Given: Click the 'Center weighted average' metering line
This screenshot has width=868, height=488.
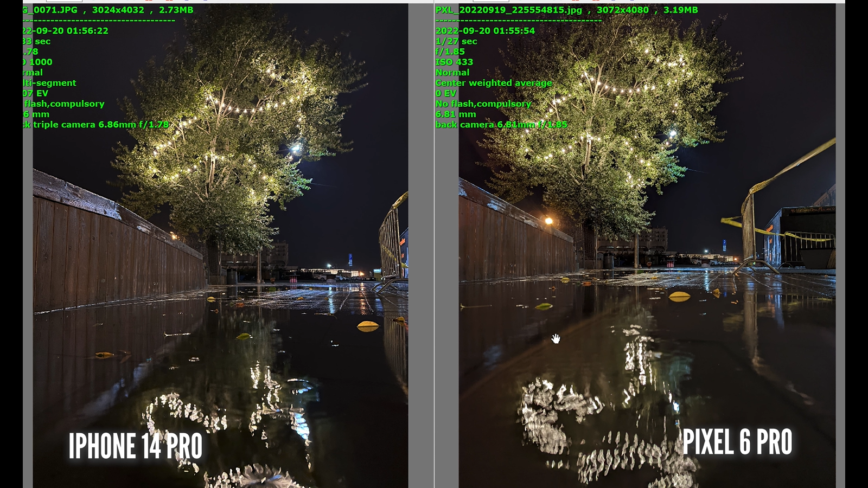Looking at the screenshot, I should coord(494,83).
